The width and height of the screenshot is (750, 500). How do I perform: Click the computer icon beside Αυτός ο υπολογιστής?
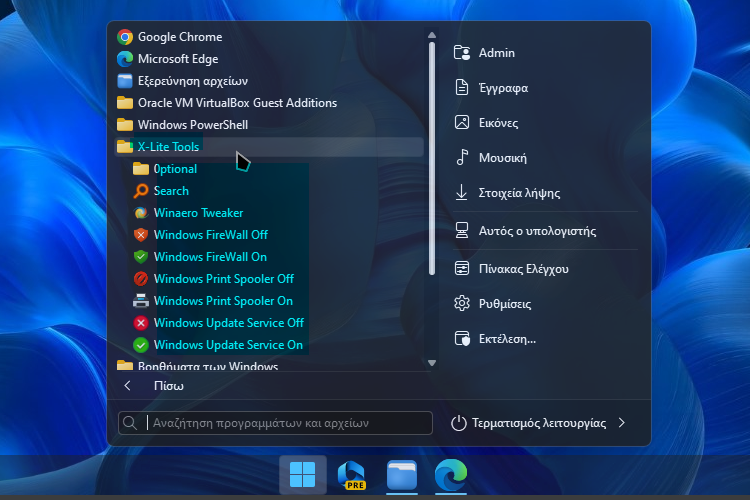pyautogui.click(x=462, y=231)
